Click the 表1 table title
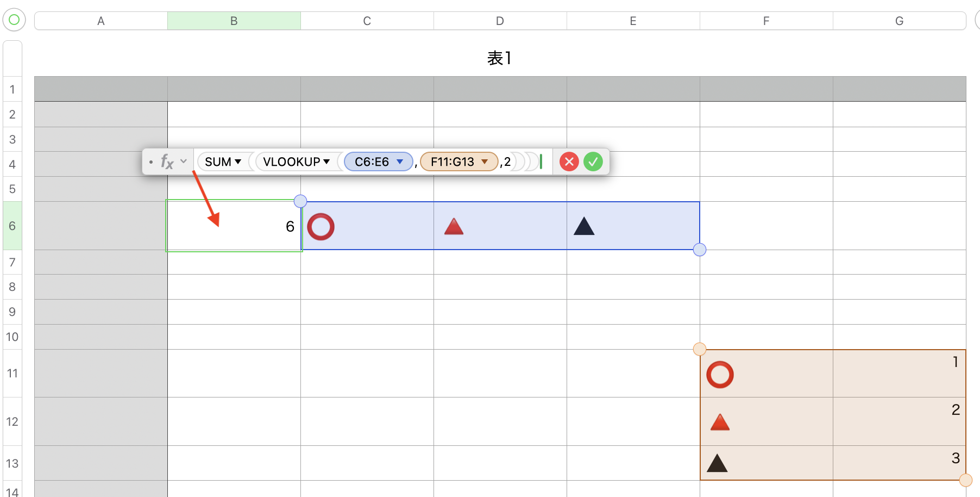Viewport: 980px width, 497px height. pos(499,58)
